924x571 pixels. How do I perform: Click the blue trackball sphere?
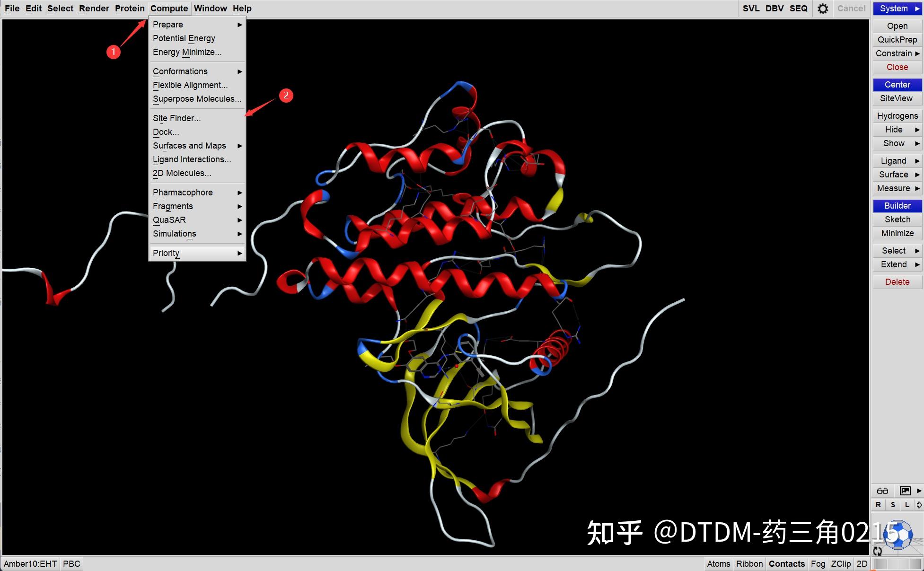pyautogui.click(x=898, y=535)
